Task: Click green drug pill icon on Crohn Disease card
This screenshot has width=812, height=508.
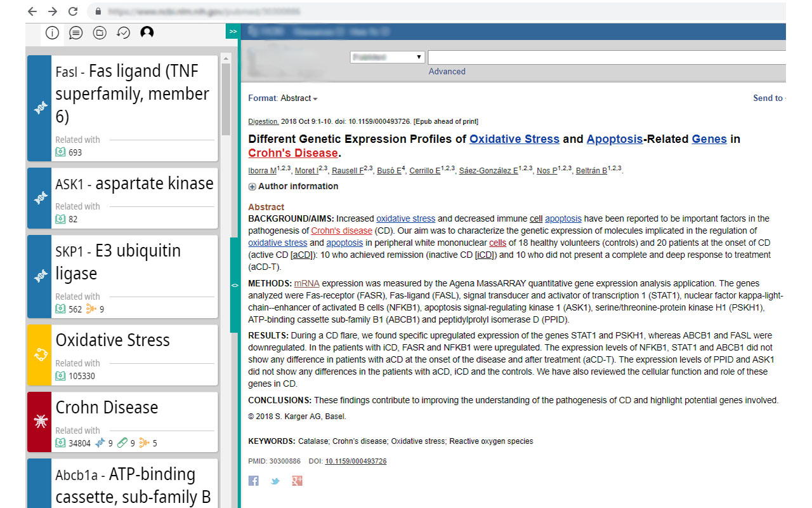Action: click(x=122, y=443)
